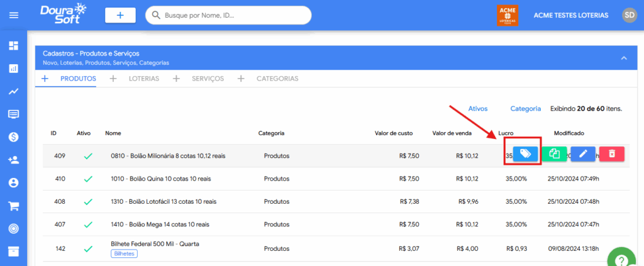Duplicate product 409 with the green copy button
This screenshot has width=644, height=266.
click(554, 154)
